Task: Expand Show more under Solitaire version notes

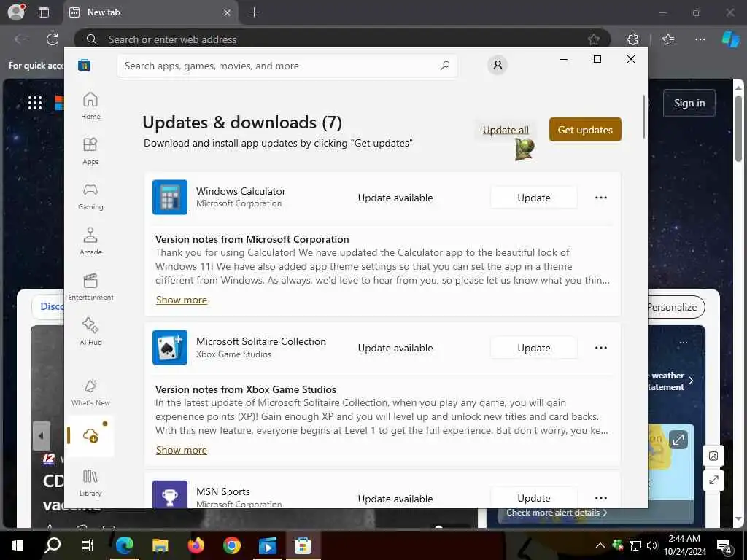Action: (182, 450)
